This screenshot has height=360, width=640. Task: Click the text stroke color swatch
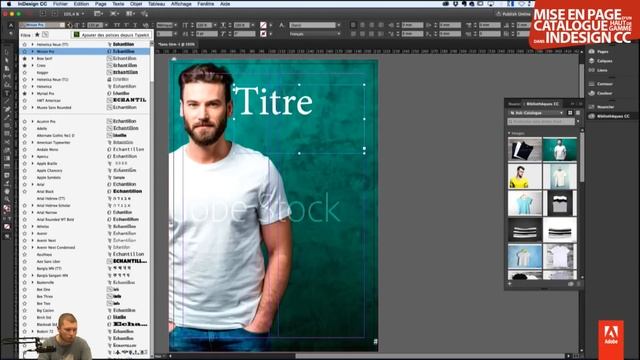click(x=263, y=34)
